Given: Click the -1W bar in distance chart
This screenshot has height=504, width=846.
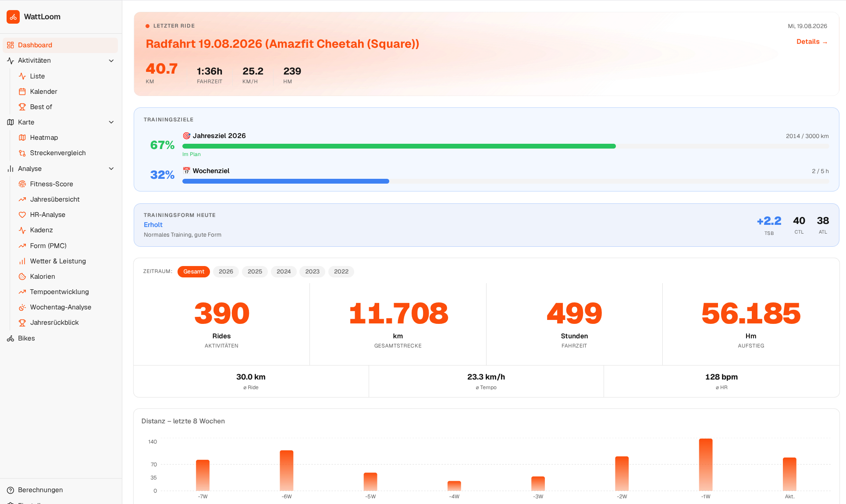Looking at the screenshot, I should pos(706,465).
